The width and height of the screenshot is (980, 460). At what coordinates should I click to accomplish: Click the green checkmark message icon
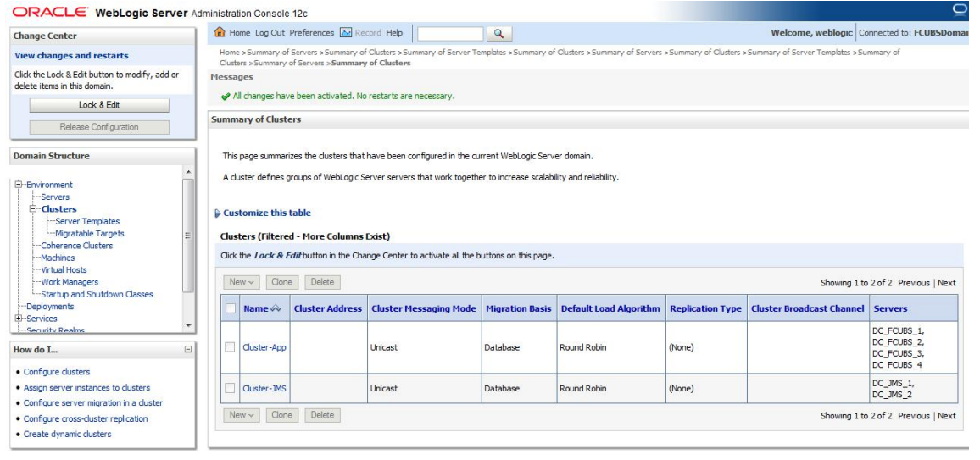(x=226, y=97)
